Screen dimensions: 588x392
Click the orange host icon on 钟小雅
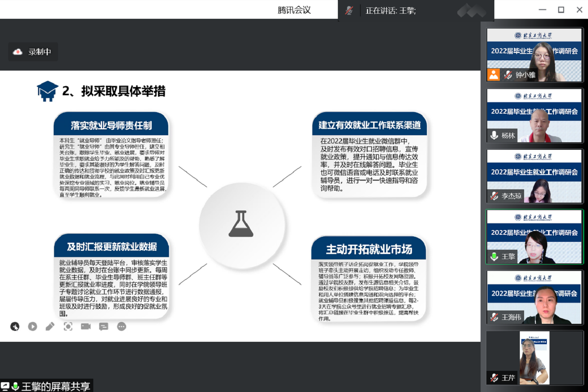click(494, 74)
